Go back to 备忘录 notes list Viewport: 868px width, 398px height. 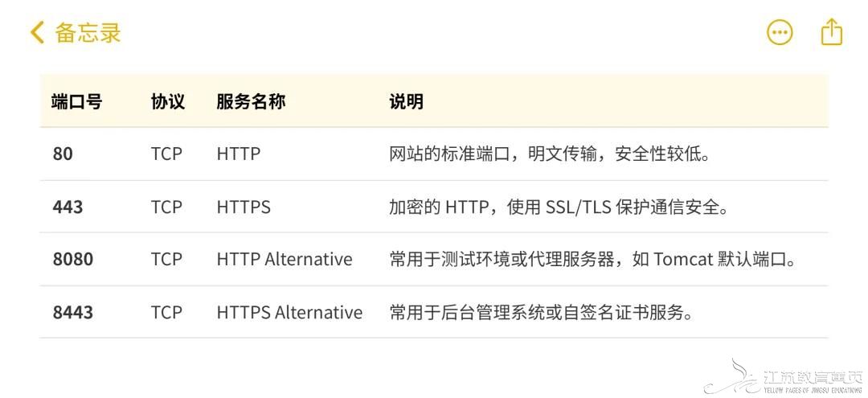click(88, 33)
